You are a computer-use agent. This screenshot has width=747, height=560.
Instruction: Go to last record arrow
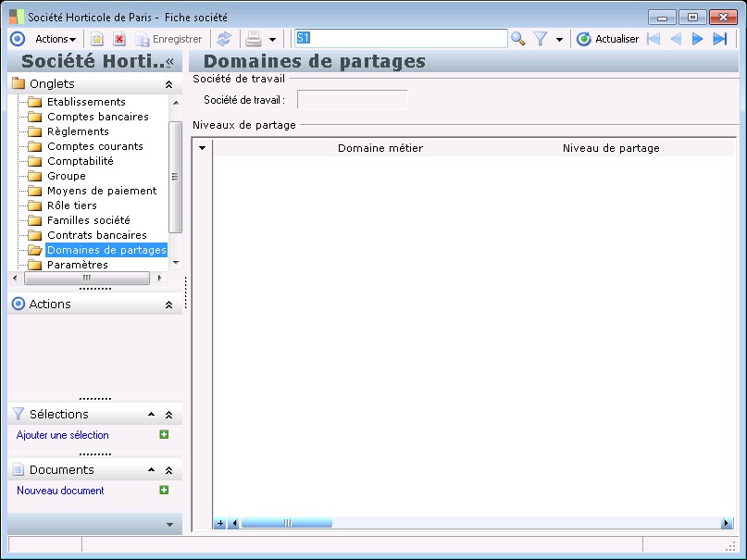click(x=720, y=39)
